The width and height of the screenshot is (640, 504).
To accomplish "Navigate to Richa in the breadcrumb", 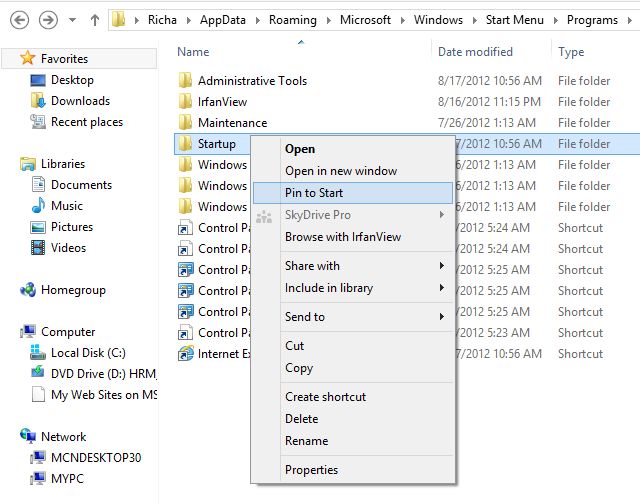I will tap(162, 20).
